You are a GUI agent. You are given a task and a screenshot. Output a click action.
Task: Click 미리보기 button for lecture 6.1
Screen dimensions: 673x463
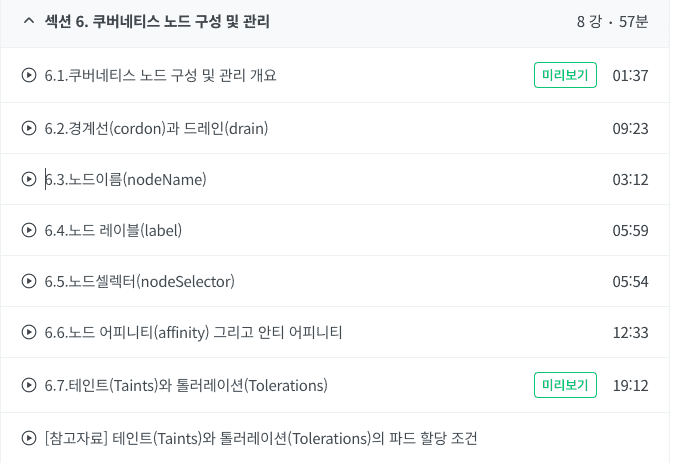pyautogui.click(x=565, y=75)
